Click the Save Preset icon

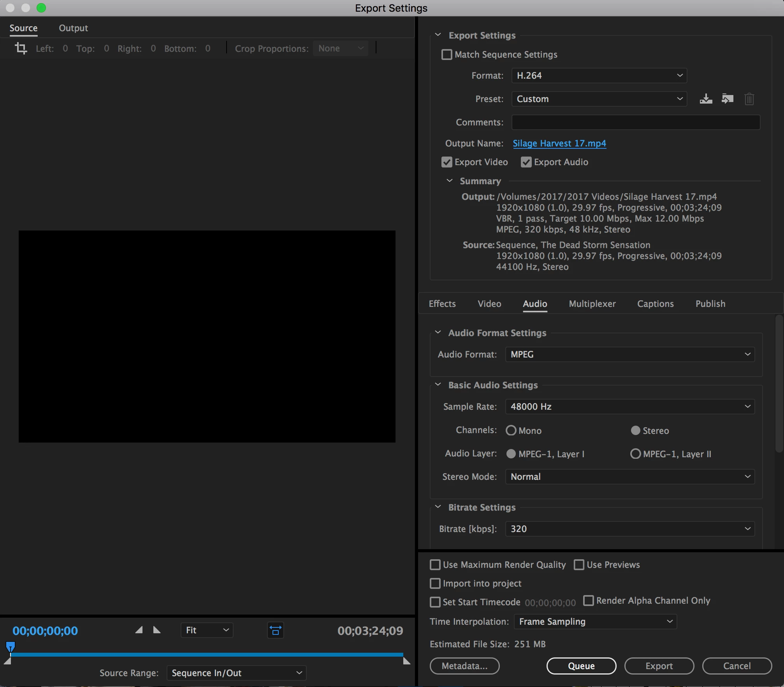tap(706, 99)
